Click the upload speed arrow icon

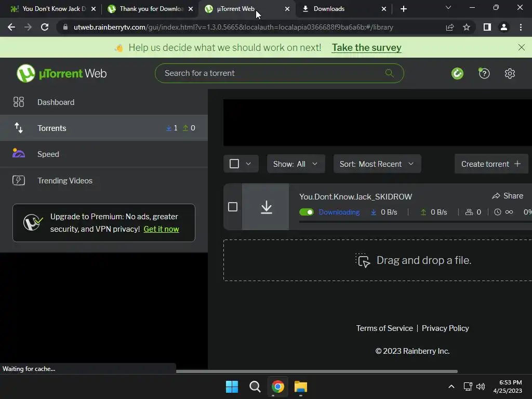pos(423,212)
